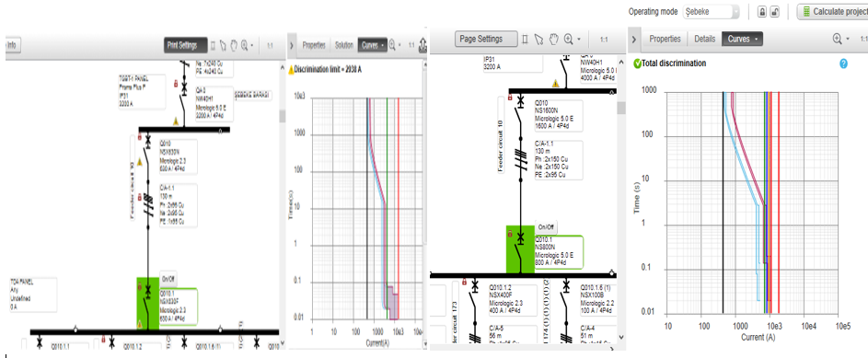Click warning icon beside Discrimination limit text
Viewport: 868px width, 358px height.
click(291, 70)
